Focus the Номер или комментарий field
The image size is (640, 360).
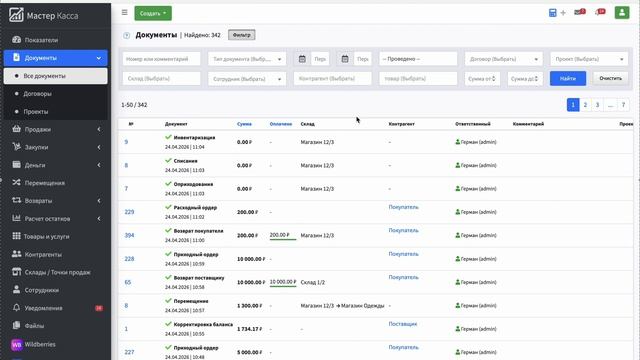[161, 59]
